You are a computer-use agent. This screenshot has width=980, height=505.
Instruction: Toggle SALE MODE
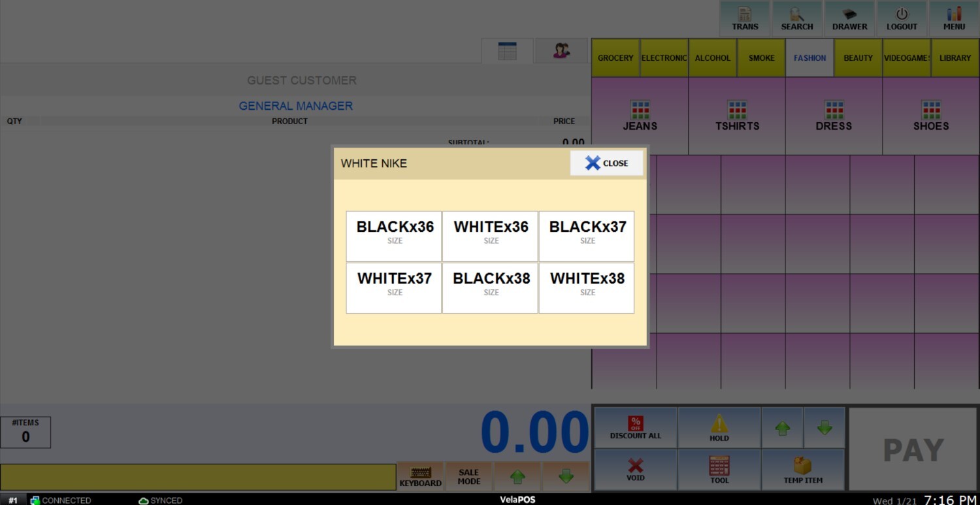coord(468,476)
